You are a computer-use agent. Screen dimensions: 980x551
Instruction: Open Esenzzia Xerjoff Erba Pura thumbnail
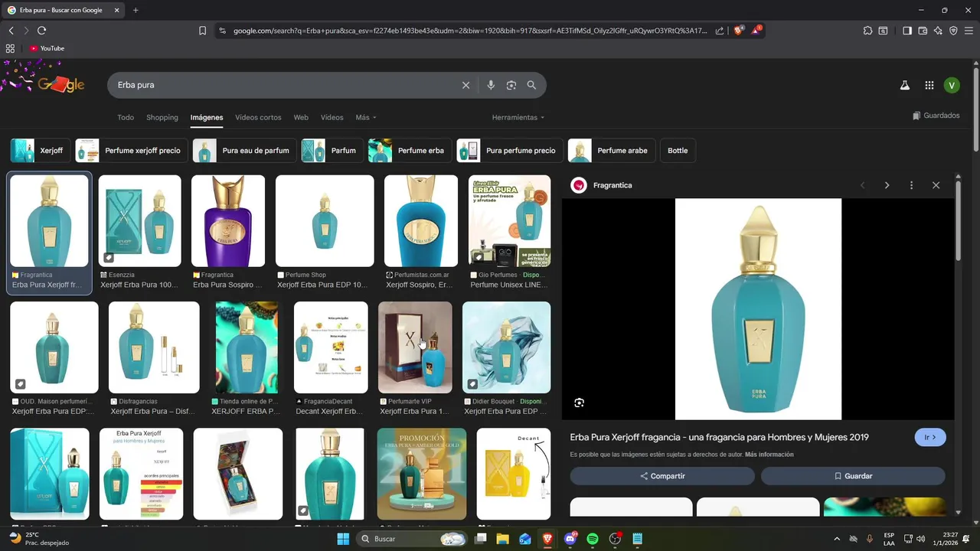[139, 221]
